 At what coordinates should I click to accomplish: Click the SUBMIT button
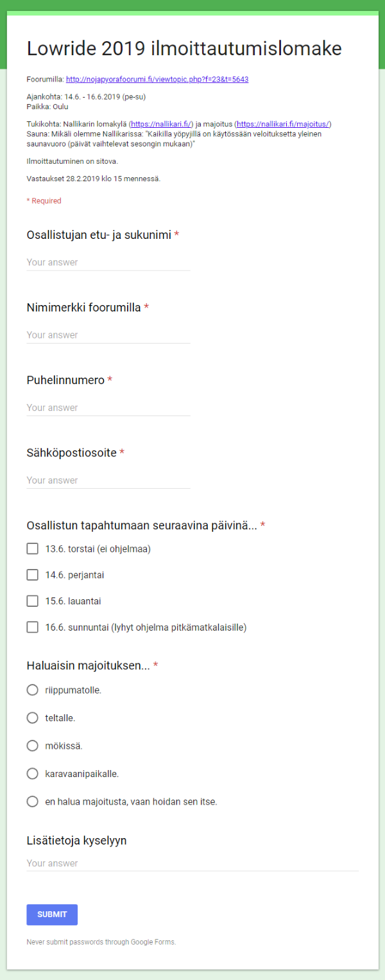click(52, 914)
